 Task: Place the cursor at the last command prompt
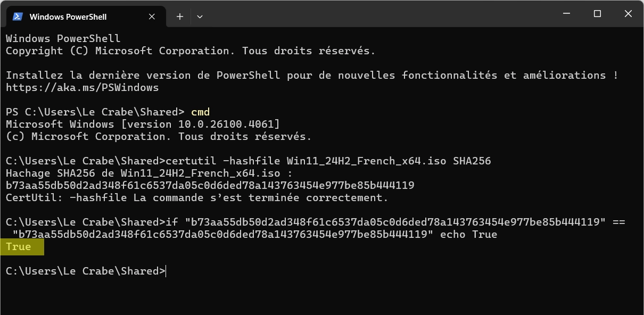pyautogui.click(x=166, y=271)
